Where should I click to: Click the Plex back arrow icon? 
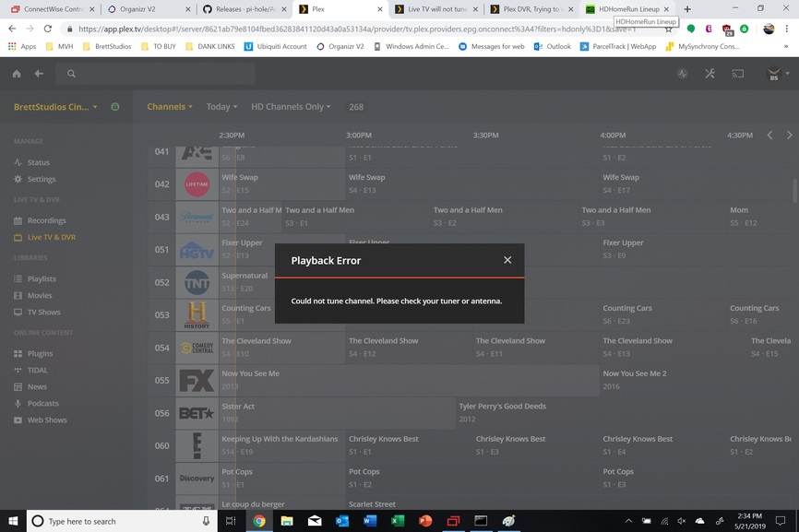pyautogui.click(x=39, y=74)
